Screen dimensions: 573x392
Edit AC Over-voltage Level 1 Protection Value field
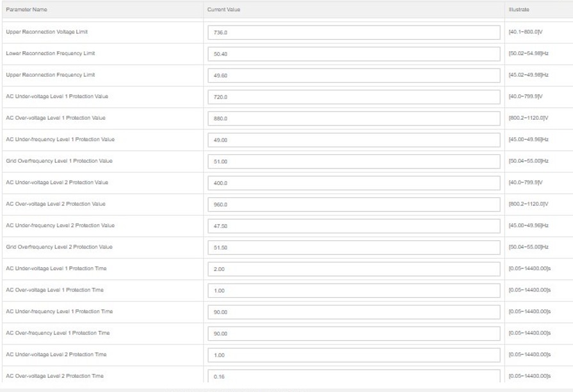coord(353,118)
